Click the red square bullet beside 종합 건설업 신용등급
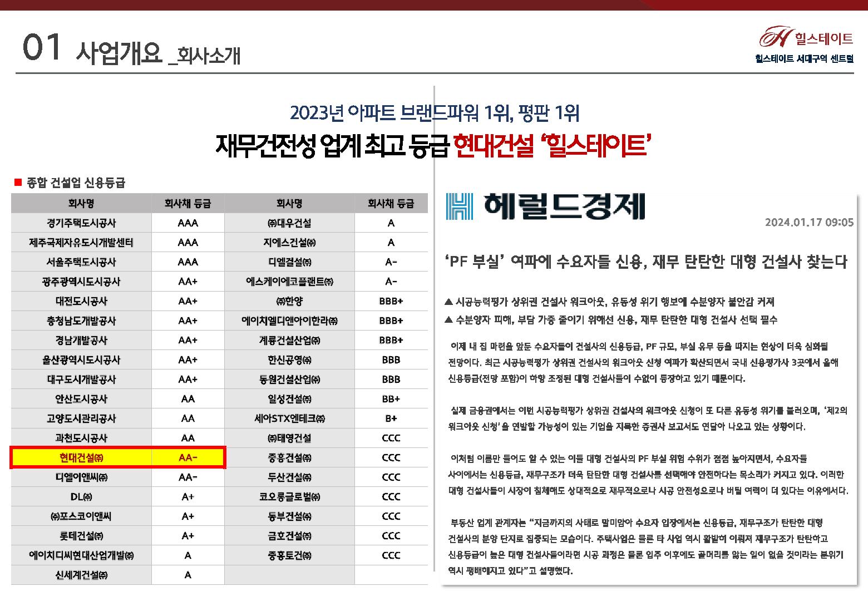Viewport: 868px width, 601px height. point(18,182)
